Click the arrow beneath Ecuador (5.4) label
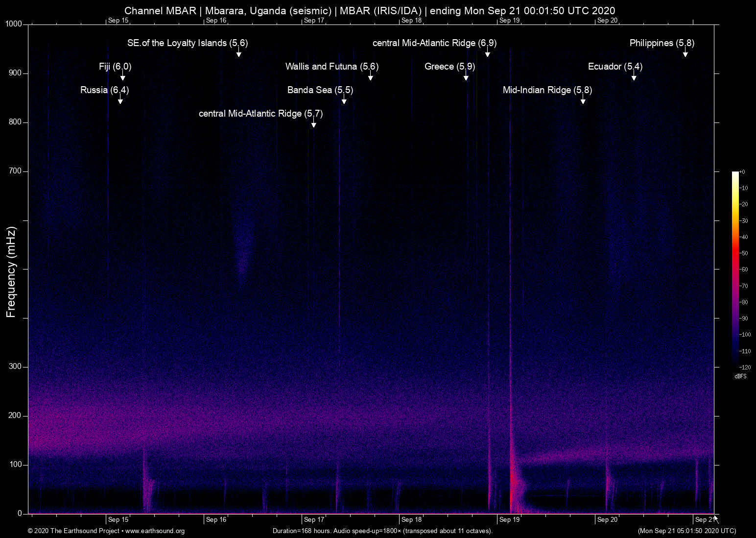 point(634,76)
